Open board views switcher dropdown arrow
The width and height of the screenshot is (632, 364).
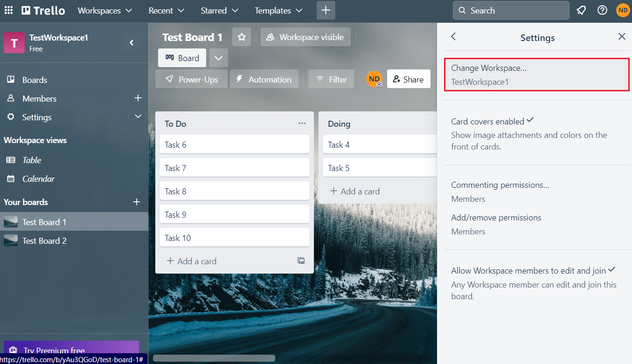point(219,58)
